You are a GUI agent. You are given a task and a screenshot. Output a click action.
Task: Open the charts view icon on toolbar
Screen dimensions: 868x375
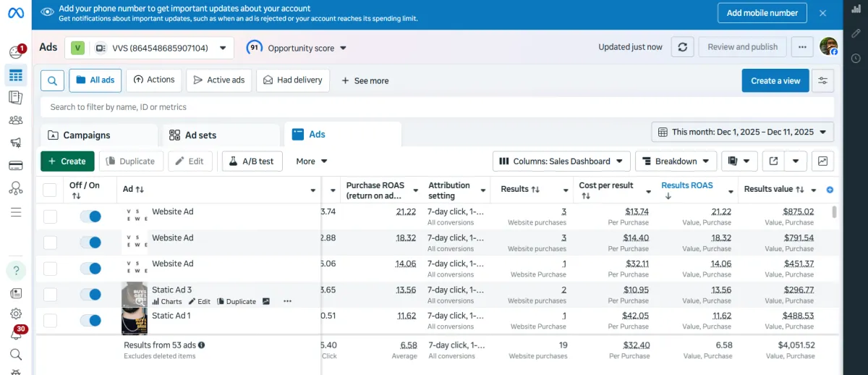823,161
